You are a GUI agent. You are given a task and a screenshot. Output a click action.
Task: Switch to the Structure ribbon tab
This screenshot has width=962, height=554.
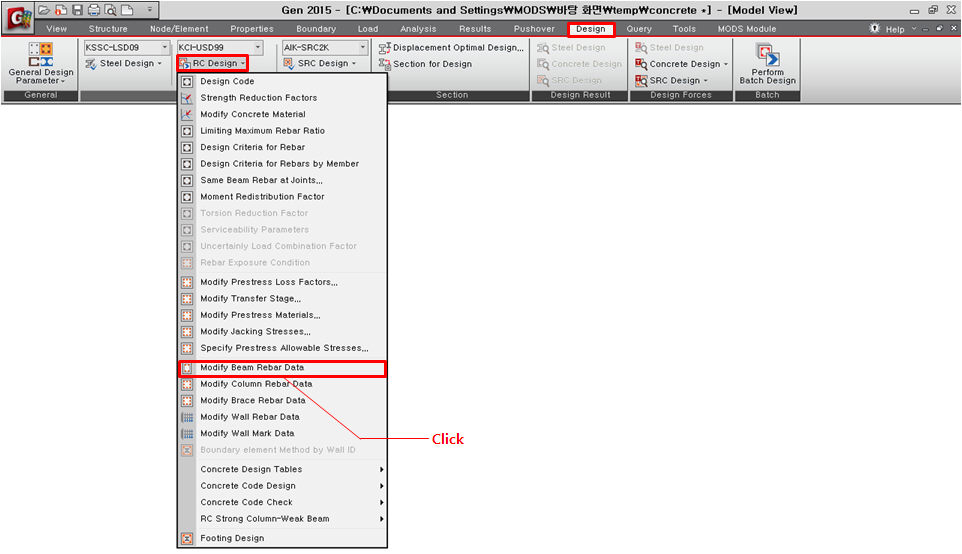pos(108,29)
